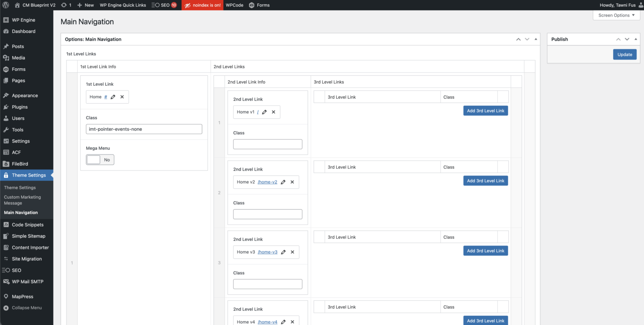Toggle the Publish panel collapse arrow
The height and width of the screenshot is (325, 644).
[x=636, y=39]
